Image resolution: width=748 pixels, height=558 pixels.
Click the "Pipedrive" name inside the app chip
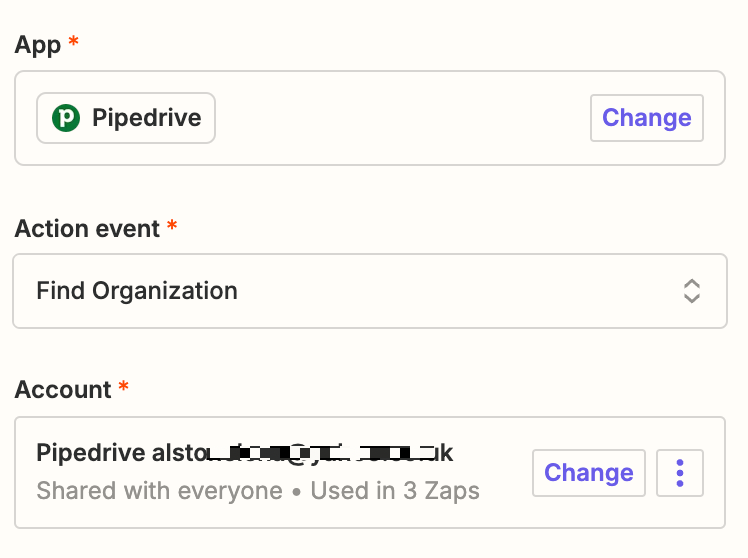click(x=146, y=118)
